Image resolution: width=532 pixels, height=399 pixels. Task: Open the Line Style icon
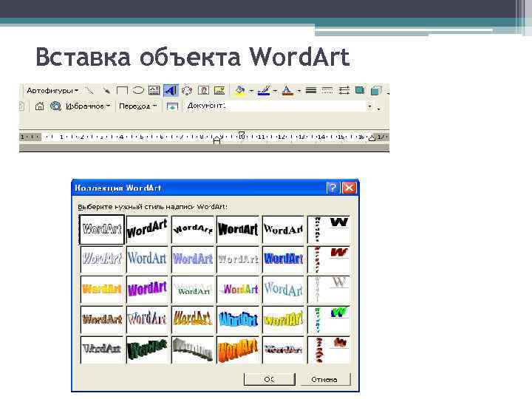tap(311, 91)
